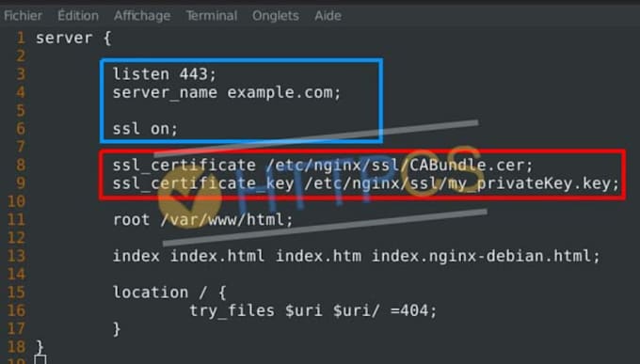
Task: Open the Affichage menu
Action: coord(142,15)
